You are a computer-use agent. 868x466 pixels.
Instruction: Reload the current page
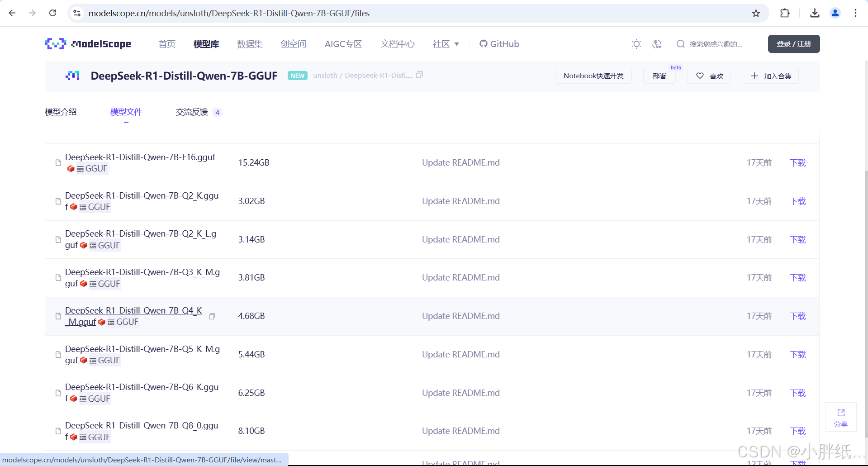pos(53,13)
